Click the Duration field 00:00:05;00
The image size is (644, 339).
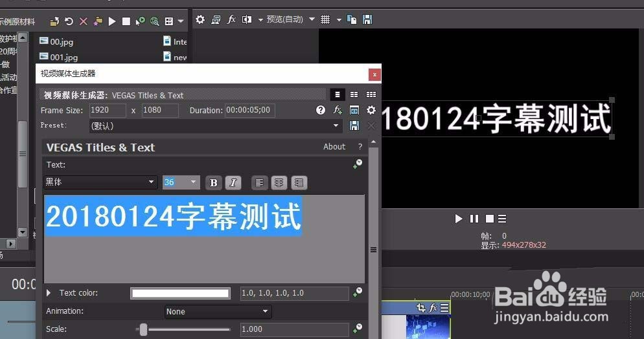coord(250,110)
